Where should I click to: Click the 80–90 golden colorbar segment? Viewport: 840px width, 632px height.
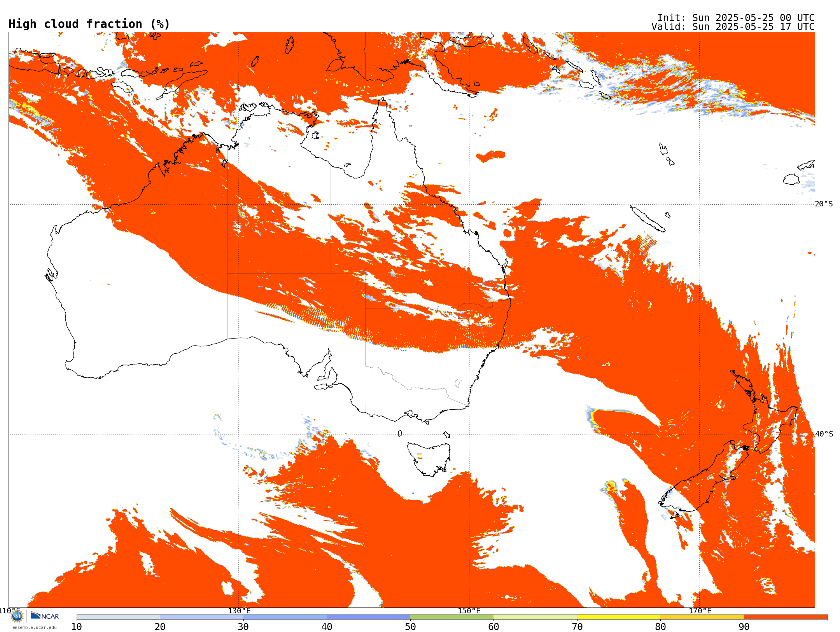[x=702, y=617]
